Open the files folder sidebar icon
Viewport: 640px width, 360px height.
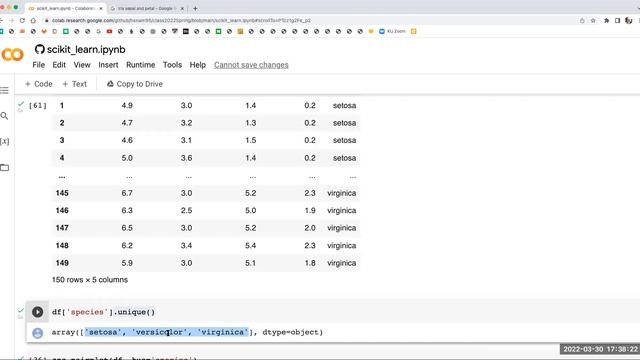tap(4, 167)
